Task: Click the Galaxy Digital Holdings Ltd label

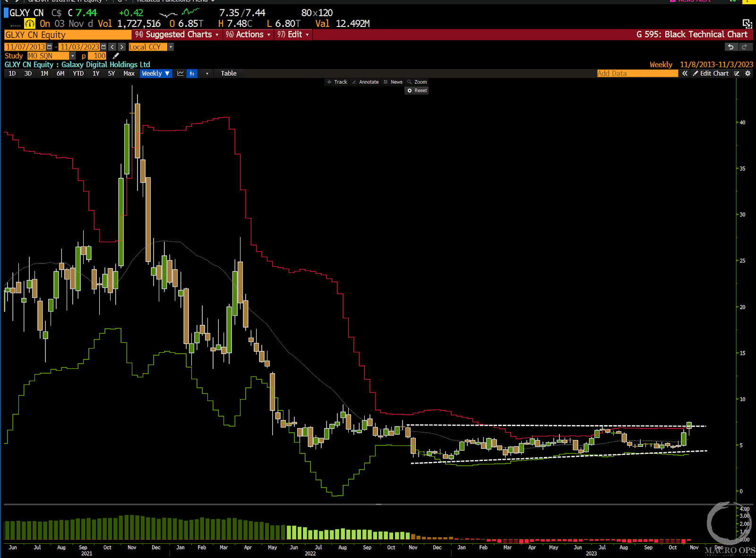Action: coord(106,65)
